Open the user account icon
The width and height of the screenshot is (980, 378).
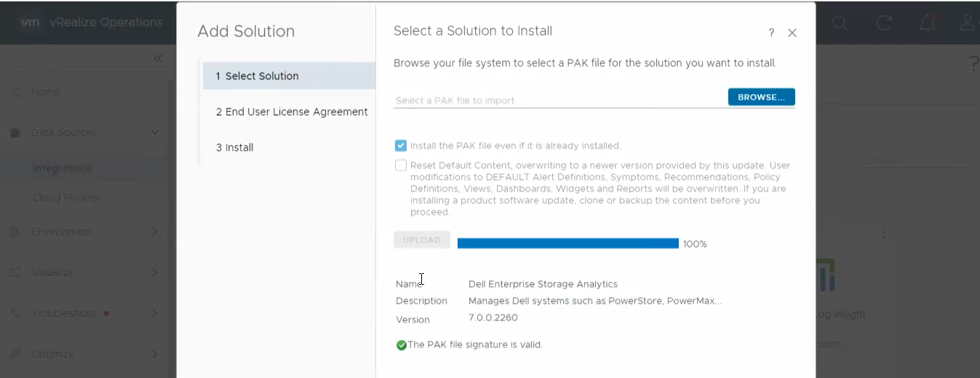pyautogui.click(x=968, y=23)
